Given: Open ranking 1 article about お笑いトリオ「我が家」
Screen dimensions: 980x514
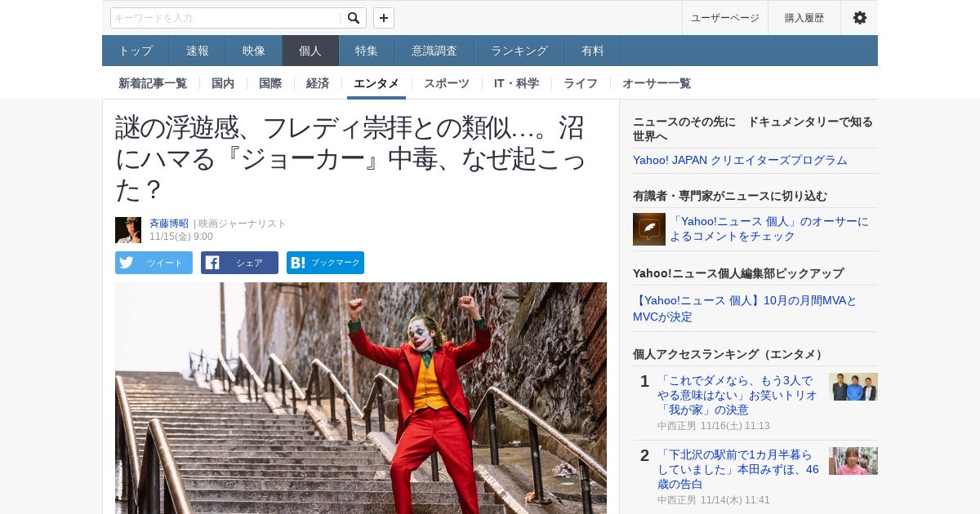Looking at the screenshot, I should [737, 395].
